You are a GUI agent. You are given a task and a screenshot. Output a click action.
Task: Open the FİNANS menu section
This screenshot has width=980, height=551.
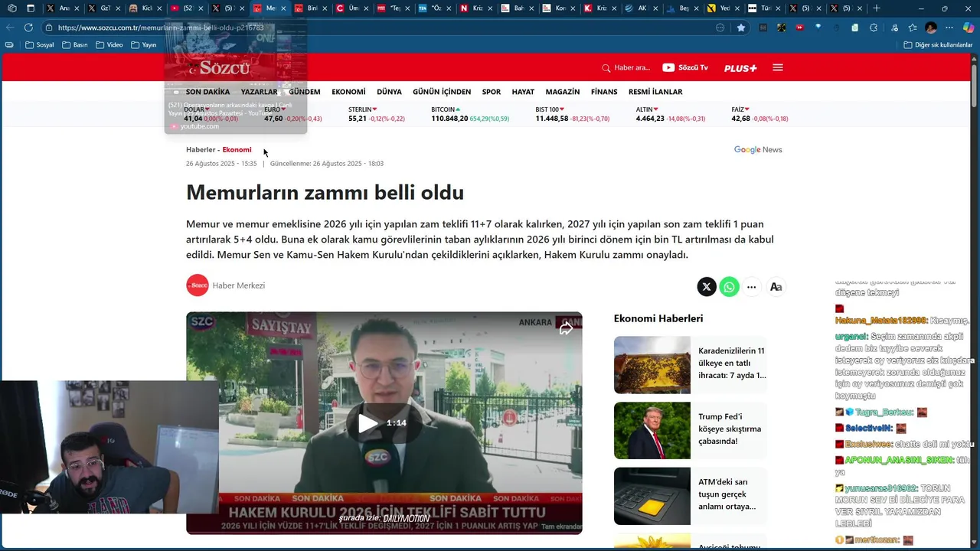click(604, 92)
